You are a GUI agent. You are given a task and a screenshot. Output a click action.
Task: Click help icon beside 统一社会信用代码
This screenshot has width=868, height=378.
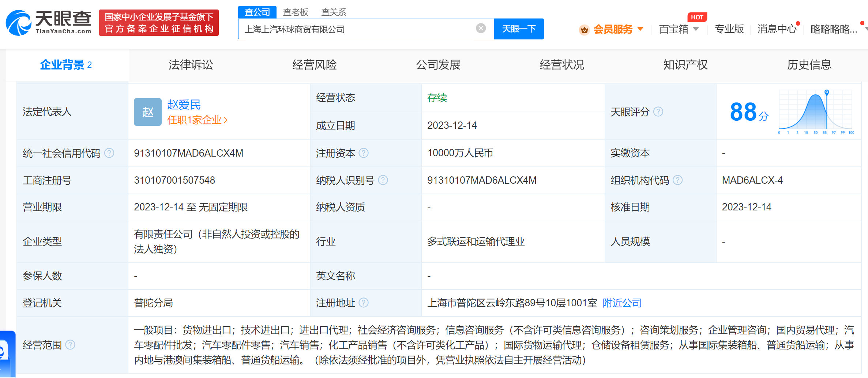click(x=109, y=153)
